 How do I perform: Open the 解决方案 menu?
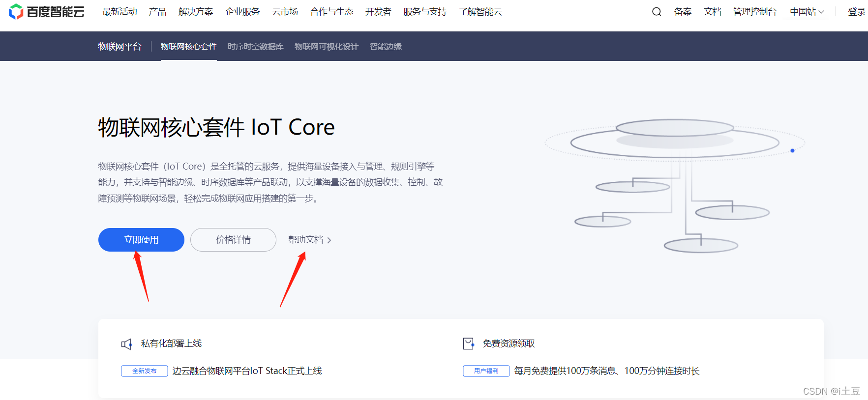tap(196, 12)
